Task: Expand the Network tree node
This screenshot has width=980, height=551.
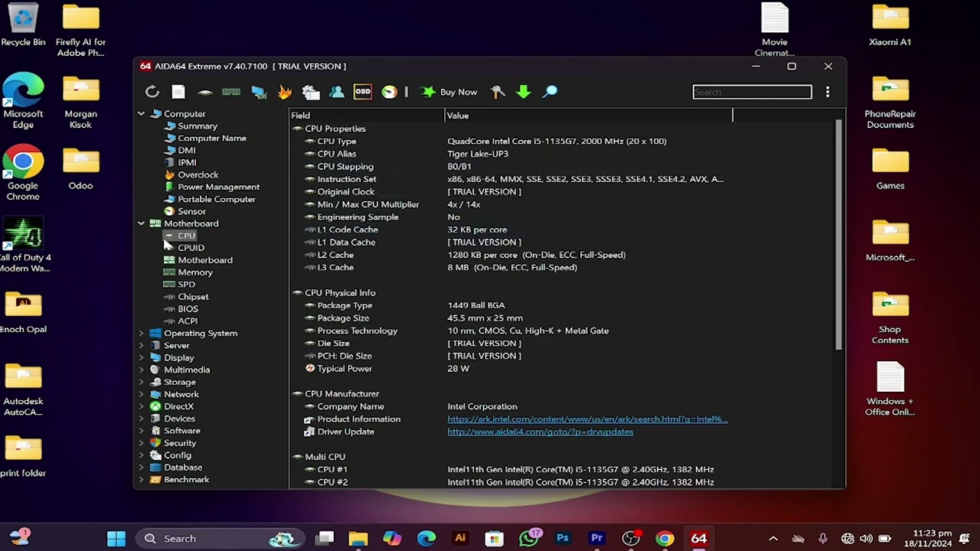Action: 141,394
